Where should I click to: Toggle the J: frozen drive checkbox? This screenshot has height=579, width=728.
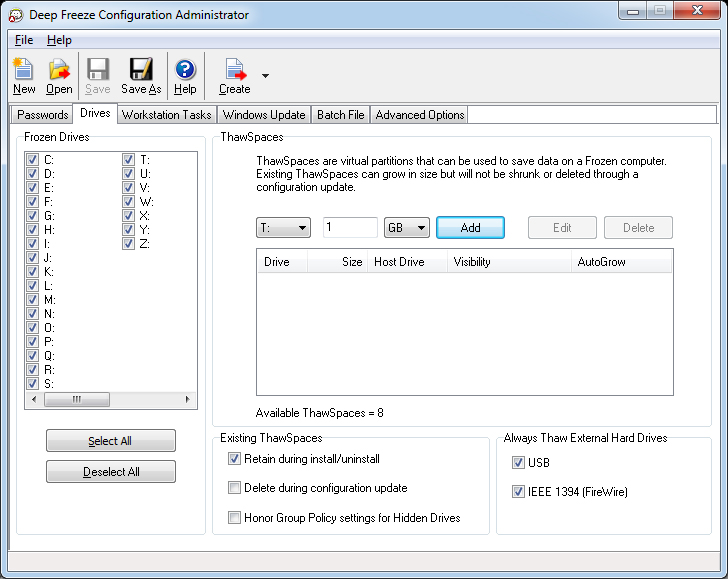pyautogui.click(x=32, y=257)
